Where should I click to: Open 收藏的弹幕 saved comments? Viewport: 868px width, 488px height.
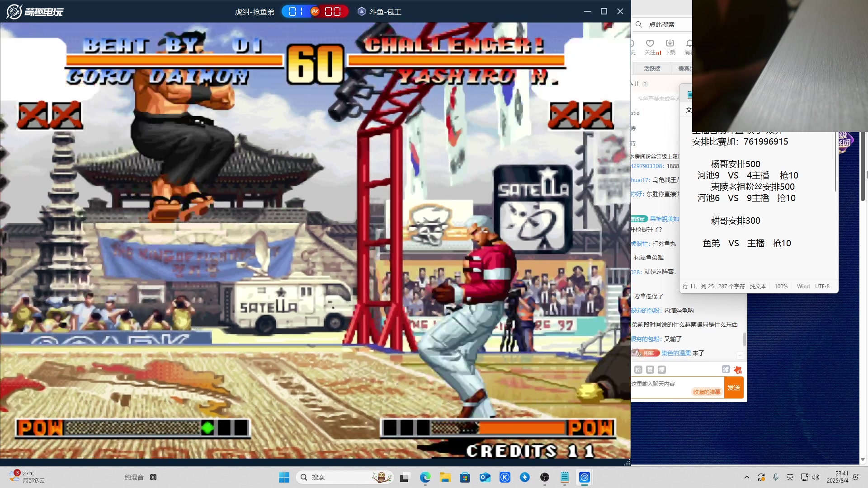[706, 392]
